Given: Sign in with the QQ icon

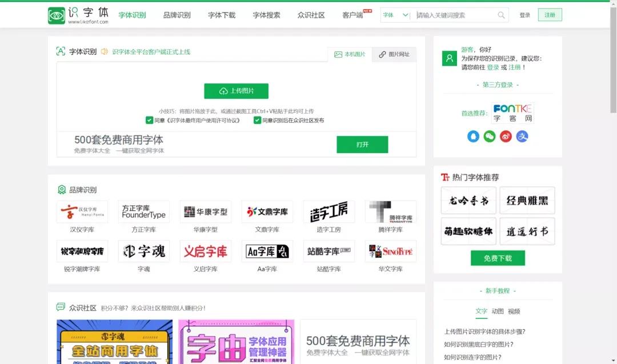Looking at the screenshot, I should coord(473,137).
